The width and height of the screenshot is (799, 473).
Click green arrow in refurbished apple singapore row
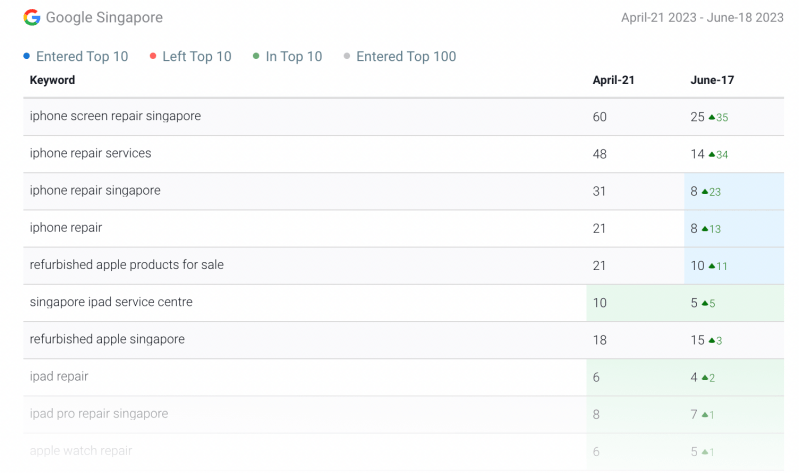712,340
